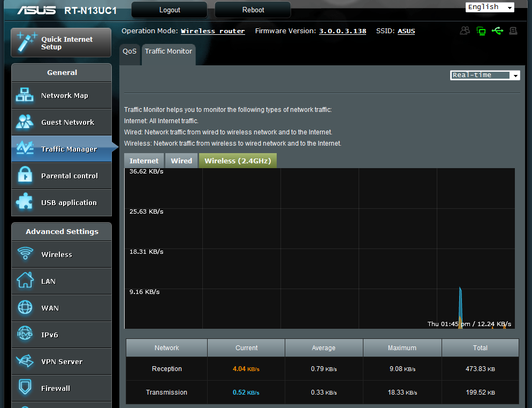Open the Network Map page

(x=62, y=95)
